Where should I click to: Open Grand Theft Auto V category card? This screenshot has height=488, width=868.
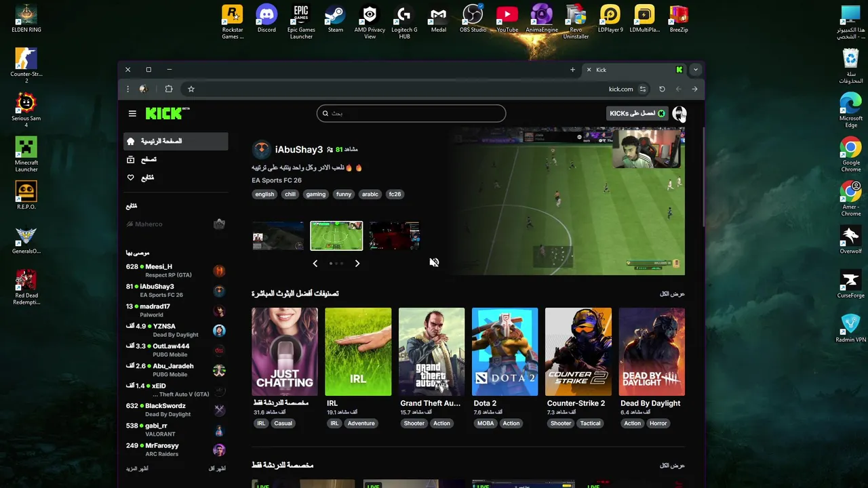point(431,352)
